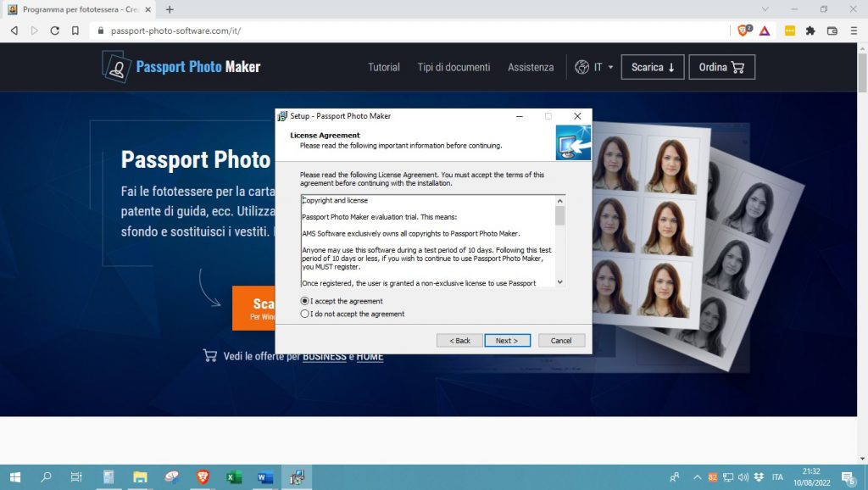Screen dimensions: 868x490
Task: Select "I accept the agreement" option
Action: 305,301
